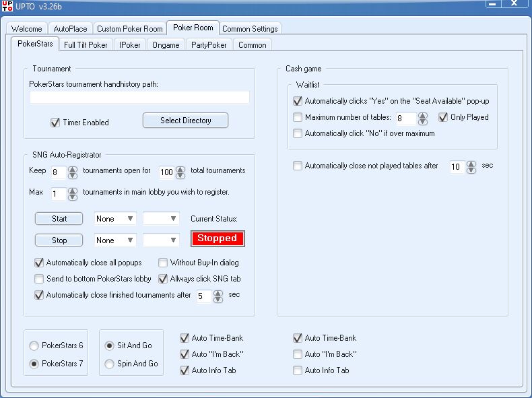The width and height of the screenshot is (532, 398).
Task: Enable Without Buy-In dialog checkbox
Action: coord(163,263)
